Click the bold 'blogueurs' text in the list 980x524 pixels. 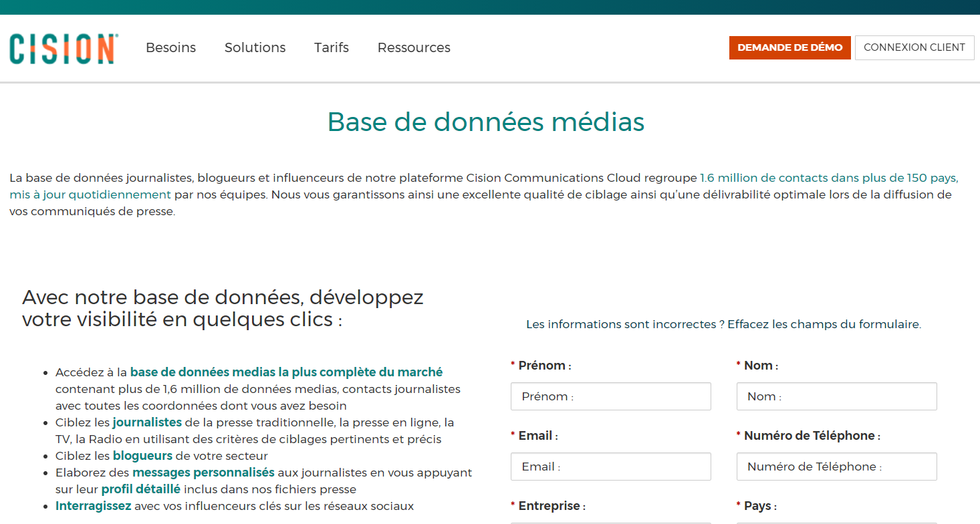tap(142, 456)
